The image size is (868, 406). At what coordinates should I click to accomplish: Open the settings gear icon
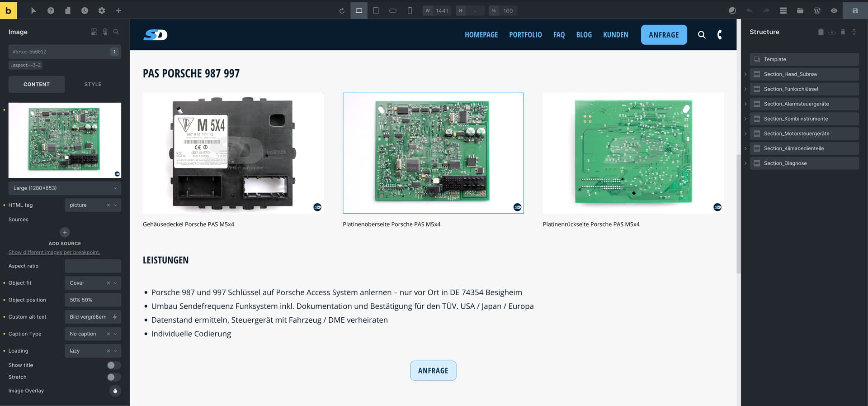(102, 10)
